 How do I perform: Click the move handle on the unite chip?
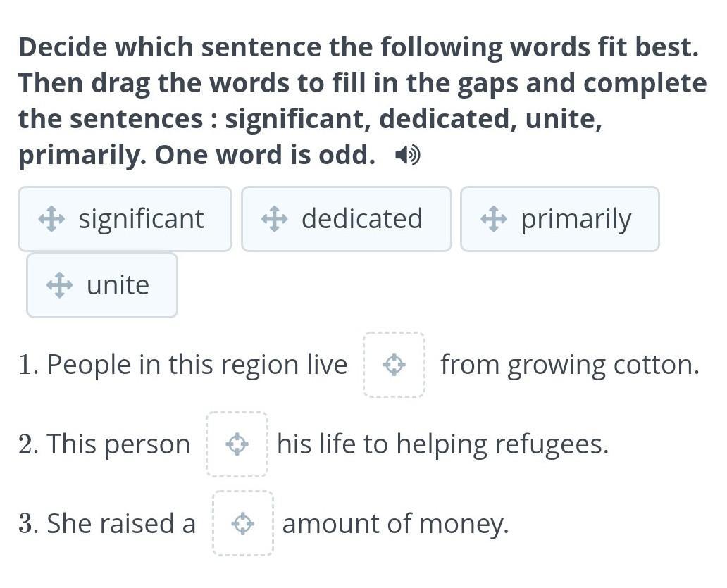point(59,285)
